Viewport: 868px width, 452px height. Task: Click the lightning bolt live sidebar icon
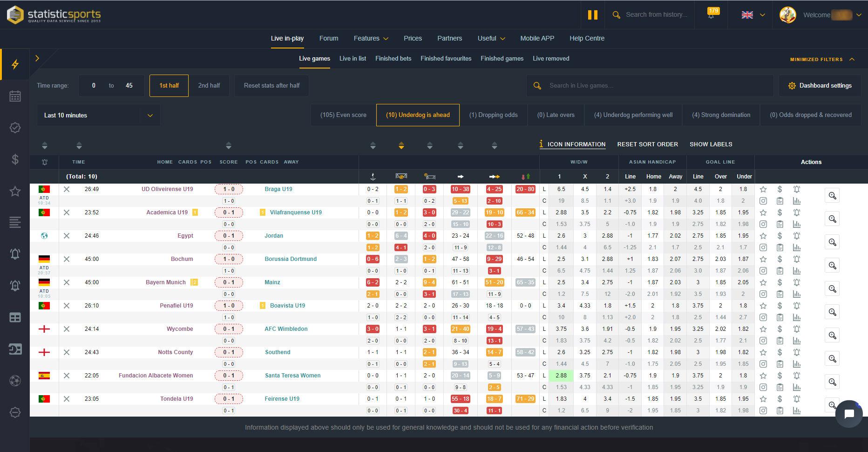pos(15,64)
